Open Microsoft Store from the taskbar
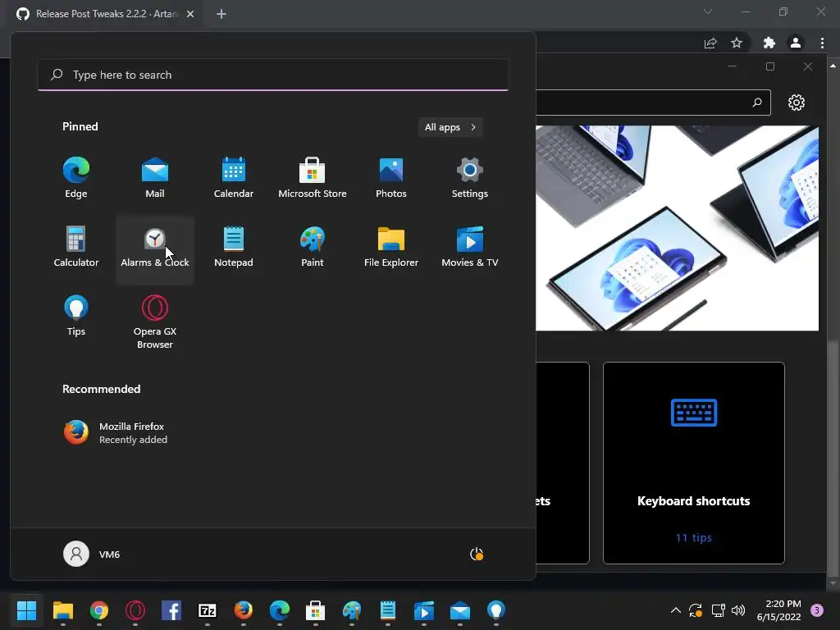This screenshot has width=840, height=630. pyautogui.click(x=316, y=610)
